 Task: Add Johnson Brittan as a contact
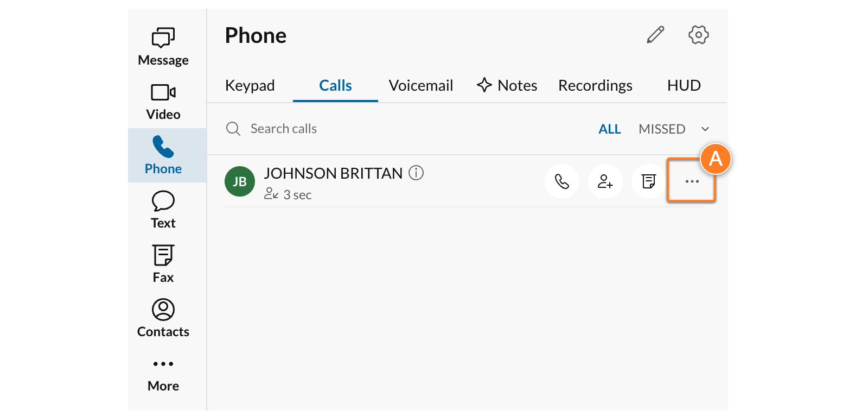[x=605, y=181]
